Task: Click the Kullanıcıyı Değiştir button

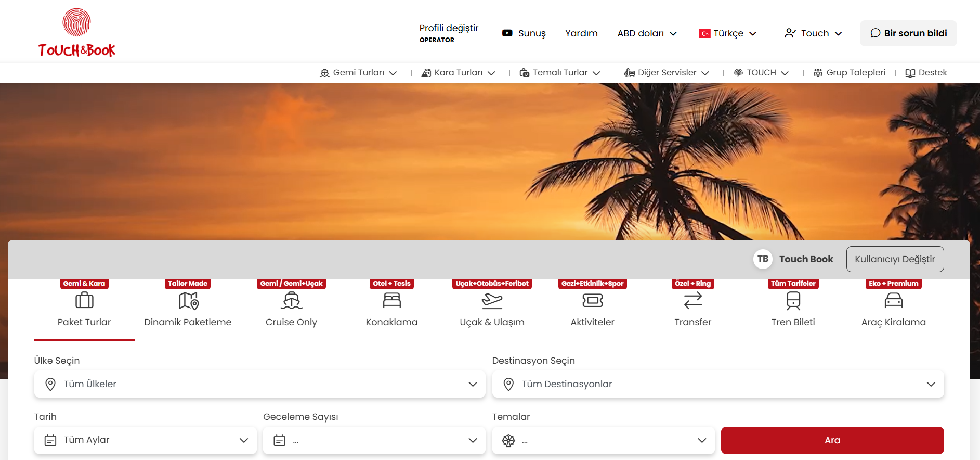Action: click(895, 259)
